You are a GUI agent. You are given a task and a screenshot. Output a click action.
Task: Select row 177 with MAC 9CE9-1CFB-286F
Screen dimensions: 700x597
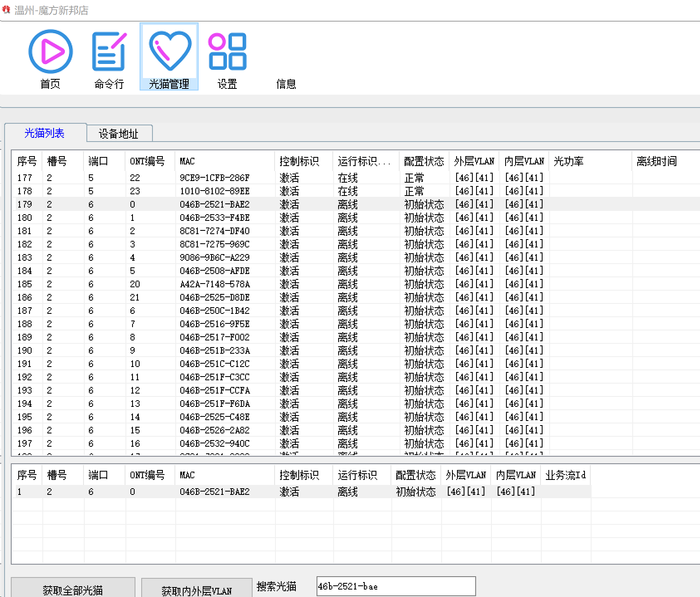pos(214,178)
